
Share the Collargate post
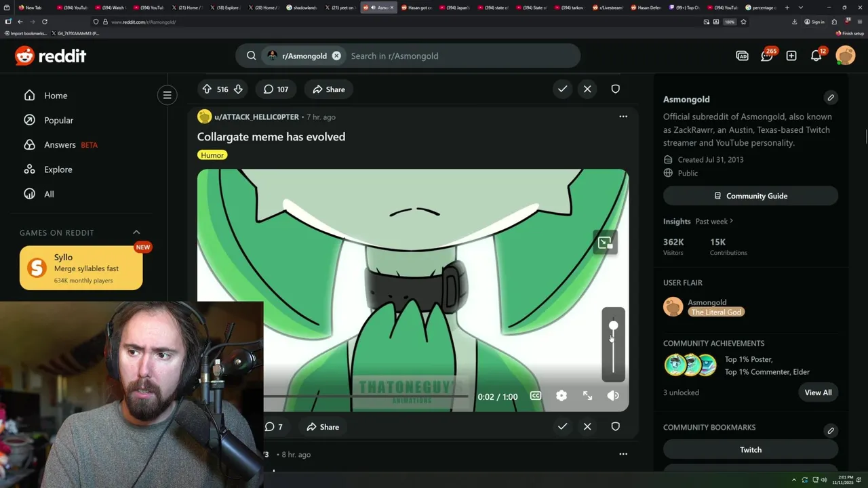tap(323, 426)
